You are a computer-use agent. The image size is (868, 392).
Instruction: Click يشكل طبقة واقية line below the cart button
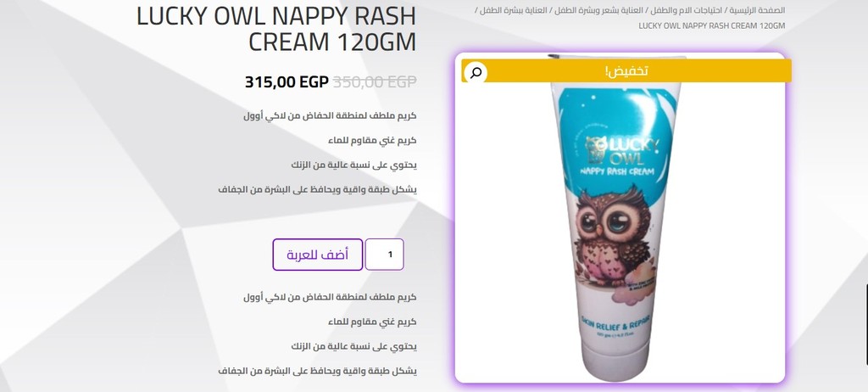coord(317,371)
